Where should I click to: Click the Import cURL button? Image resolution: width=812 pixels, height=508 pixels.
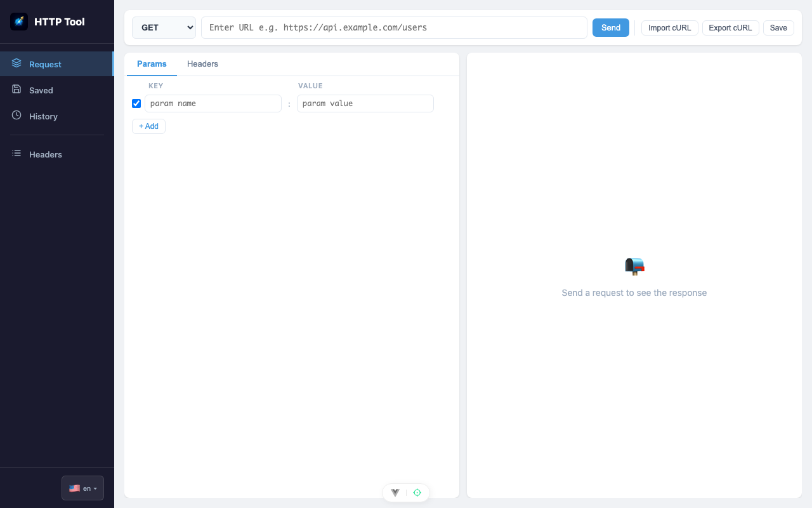click(x=670, y=28)
